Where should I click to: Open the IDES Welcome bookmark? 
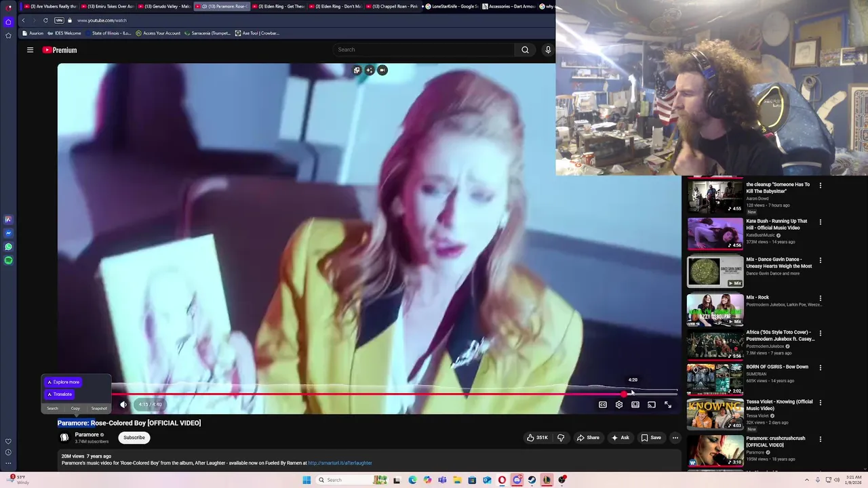point(64,33)
